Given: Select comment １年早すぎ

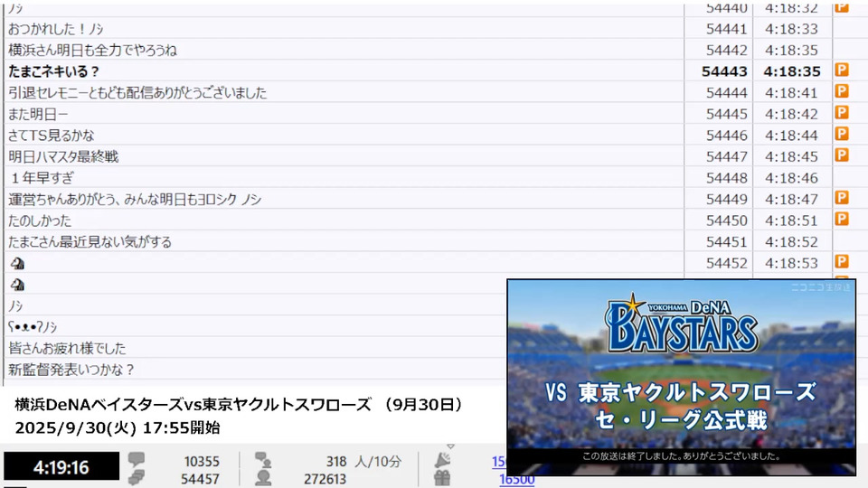Looking at the screenshot, I should 42,178.
